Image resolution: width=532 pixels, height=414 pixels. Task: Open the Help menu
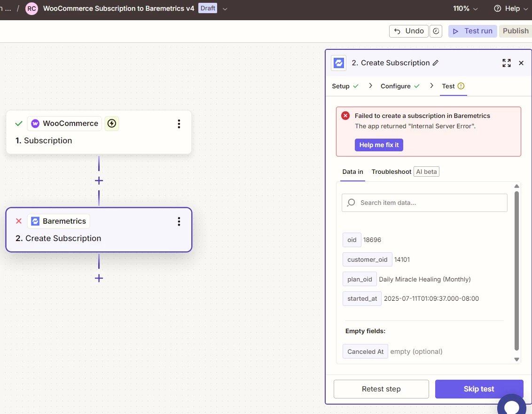pos(511,8)
